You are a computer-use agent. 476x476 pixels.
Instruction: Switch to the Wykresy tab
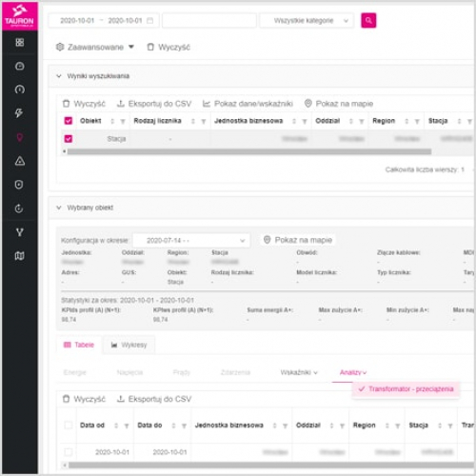point(129,345)
